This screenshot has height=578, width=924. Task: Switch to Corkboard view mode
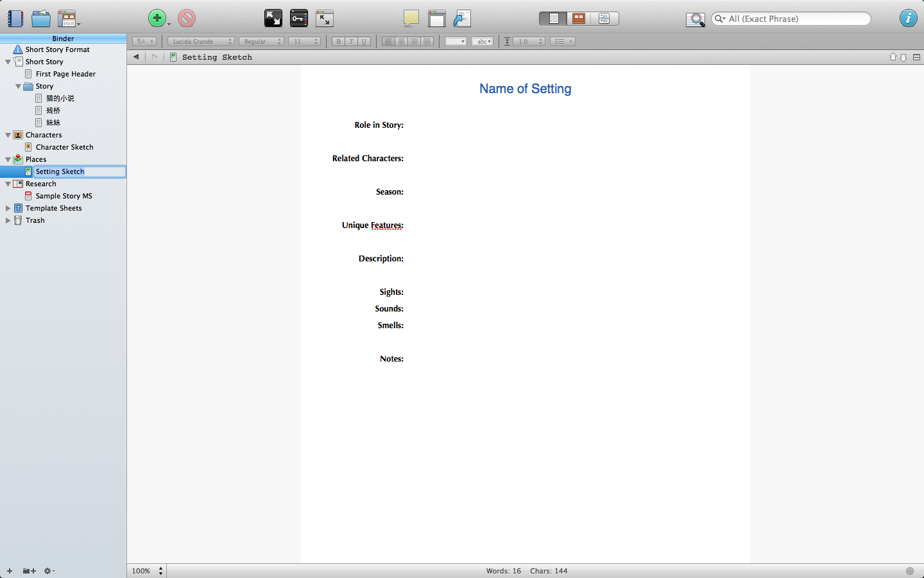(x=579, y=19)
